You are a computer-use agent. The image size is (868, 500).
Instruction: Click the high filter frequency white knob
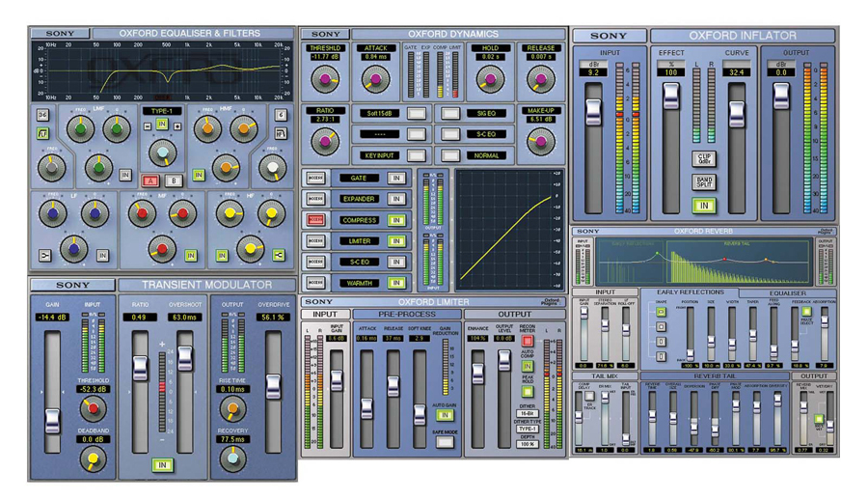point(273,167)
